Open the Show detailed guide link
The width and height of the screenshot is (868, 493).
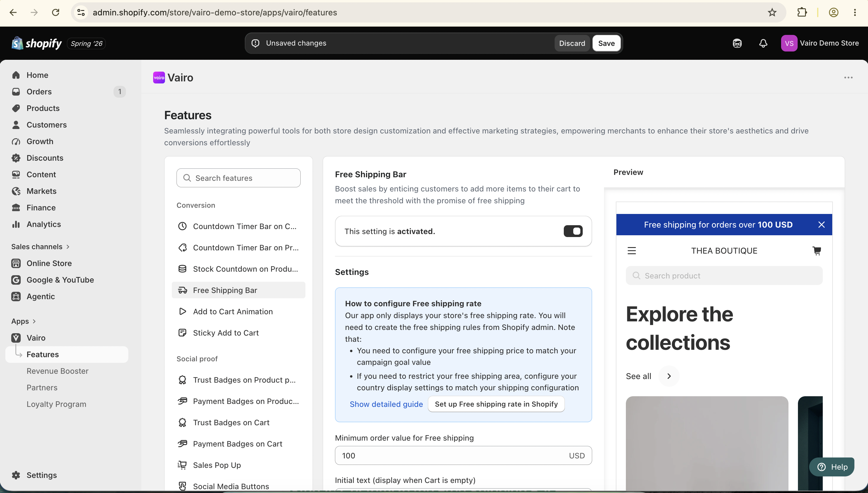(386, 404)
